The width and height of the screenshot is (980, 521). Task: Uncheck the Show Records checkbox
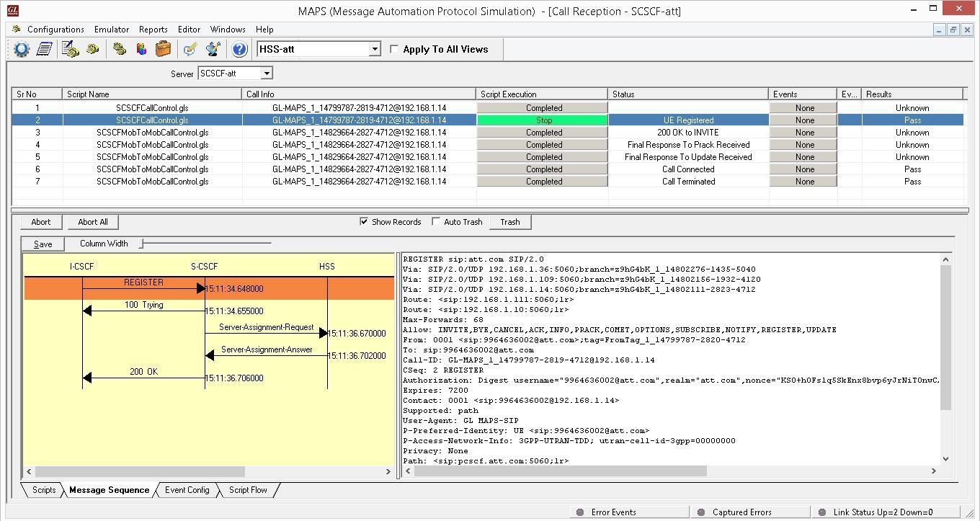tap(364, 221)
